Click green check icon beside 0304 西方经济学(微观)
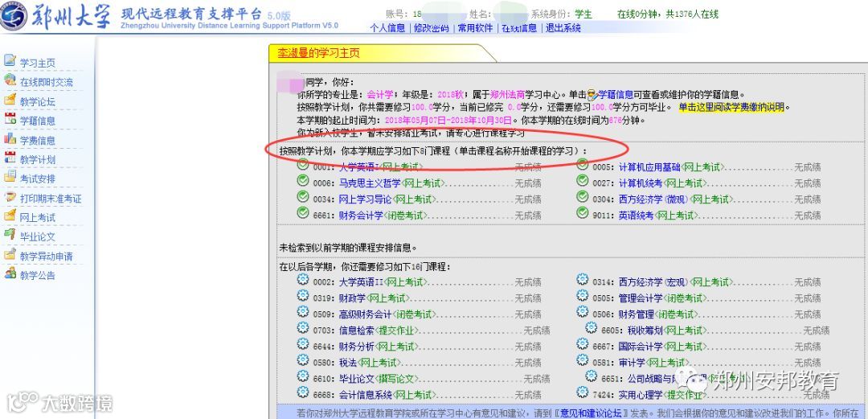 point(583,197)
